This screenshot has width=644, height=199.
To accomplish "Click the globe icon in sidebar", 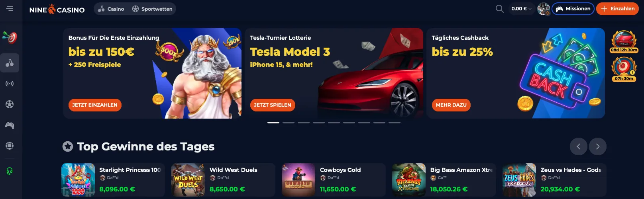I will [10, 146].
